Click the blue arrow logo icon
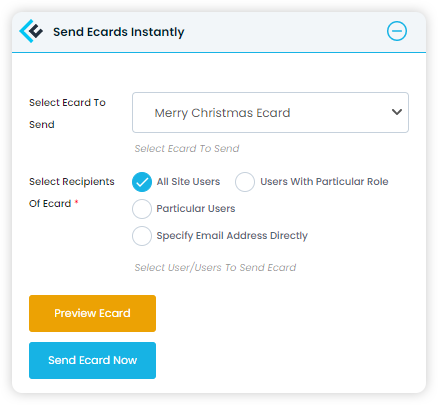The image size is (438, 405). (x=31, y=31)
